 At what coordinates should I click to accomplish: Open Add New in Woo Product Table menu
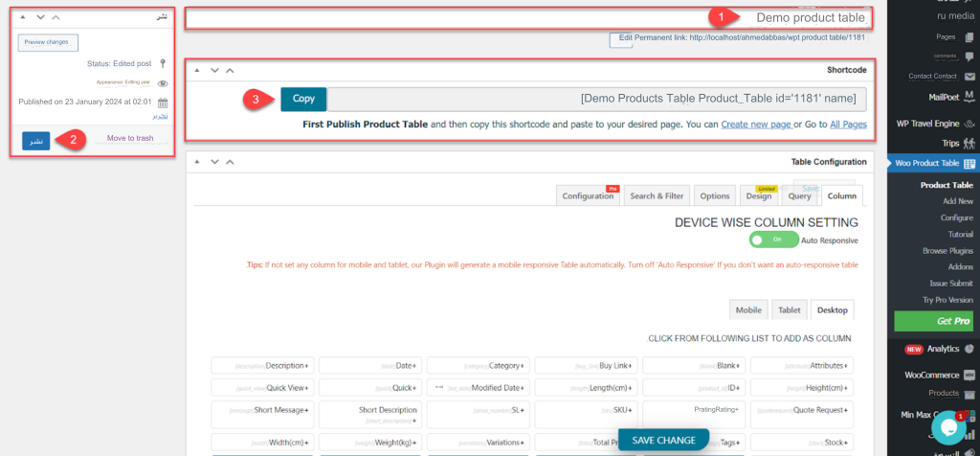coord(957,201)
